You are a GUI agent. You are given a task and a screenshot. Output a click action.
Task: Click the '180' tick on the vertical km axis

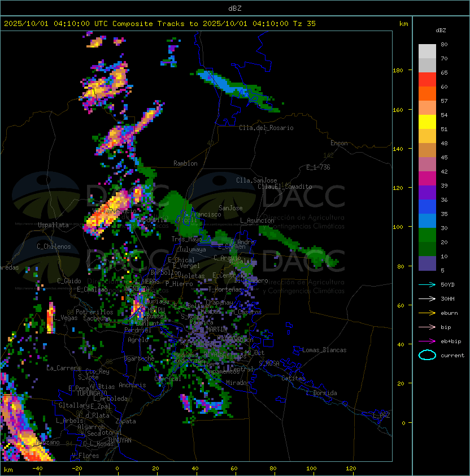[398, 71]
